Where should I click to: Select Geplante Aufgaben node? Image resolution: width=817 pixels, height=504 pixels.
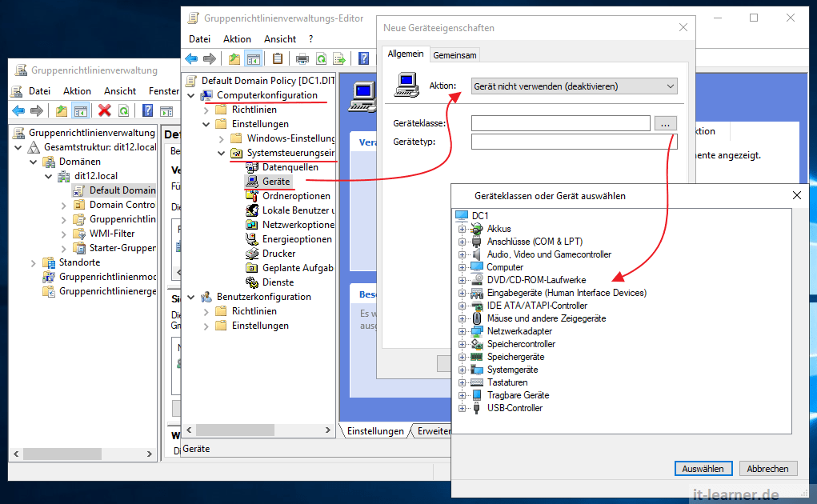pyautogui.click(x=298, y=268)
